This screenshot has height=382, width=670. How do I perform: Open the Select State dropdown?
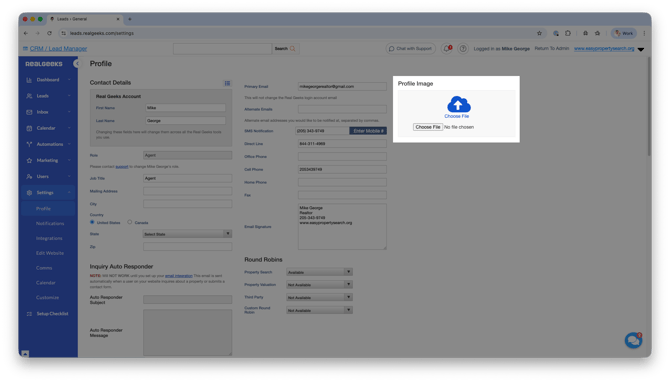pyautogui.click(x=188, y=234)
